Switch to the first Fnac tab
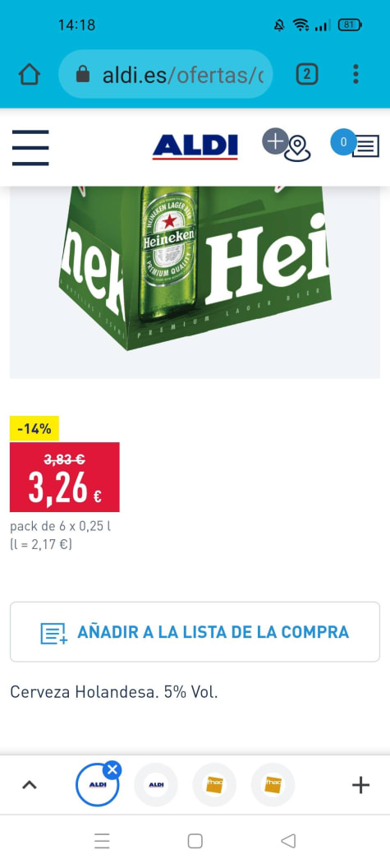The width and height of the screenshot is (390, 868). (214, 785)
